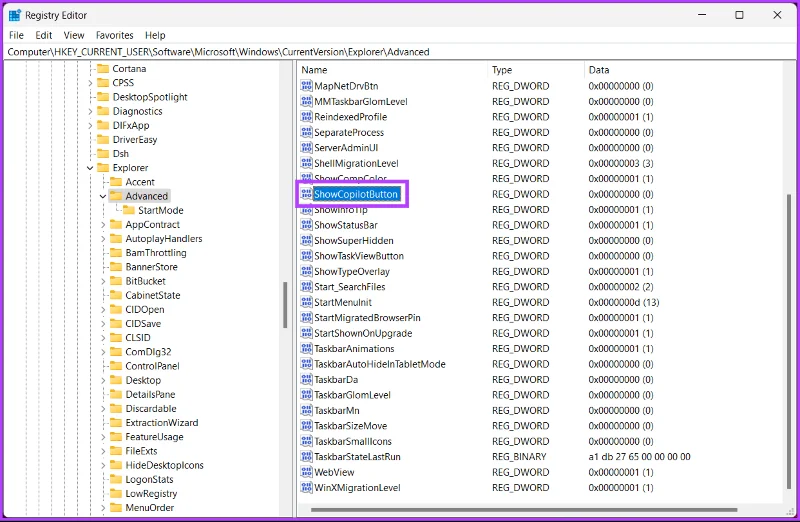Click the Start_SearchFiles value icon
The height and width of the screenshot is (522, 800).
point(306,286)
